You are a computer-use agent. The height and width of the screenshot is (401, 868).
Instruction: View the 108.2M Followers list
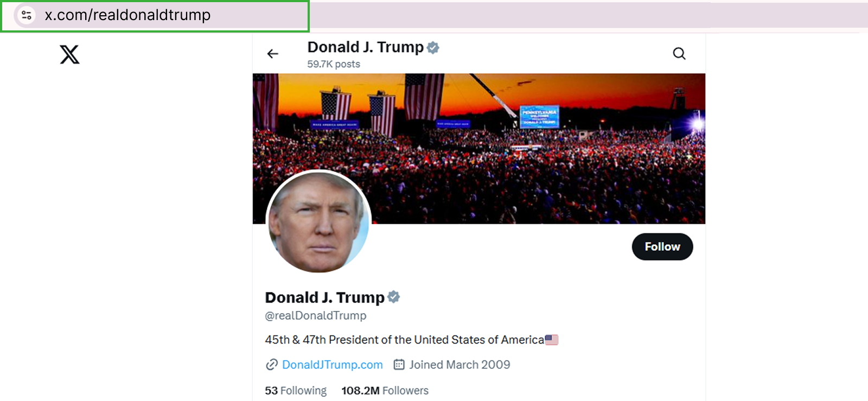[x=385, y=391]
